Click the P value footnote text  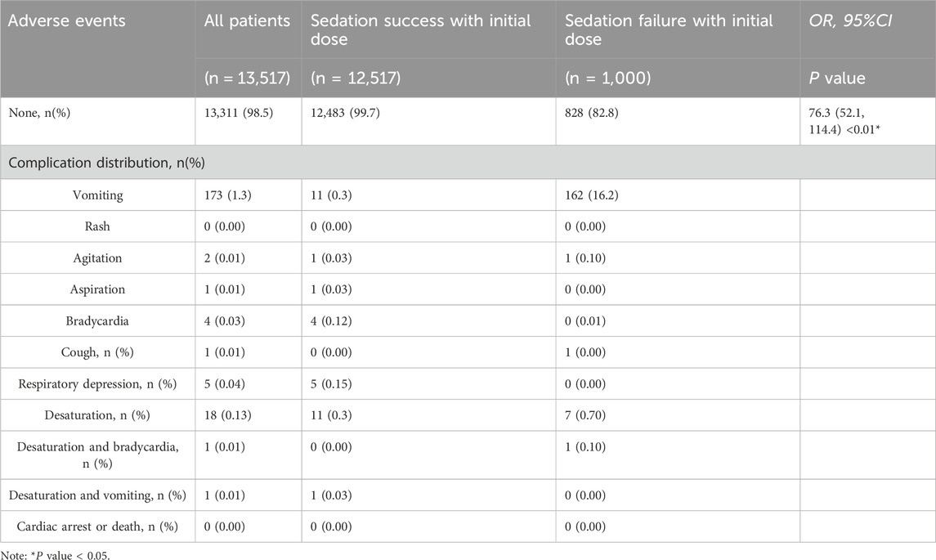[56, 554]
